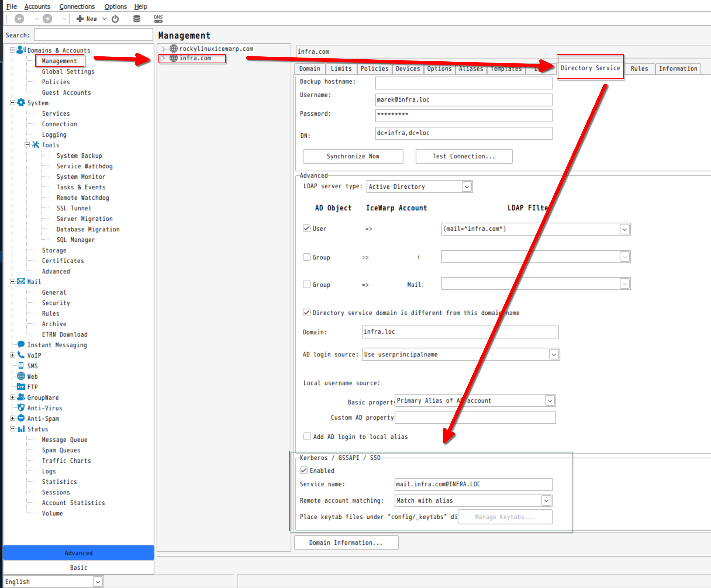Open the Options menu
The width and height of the screenshot is (711, 588).
[x=115, y=6]
